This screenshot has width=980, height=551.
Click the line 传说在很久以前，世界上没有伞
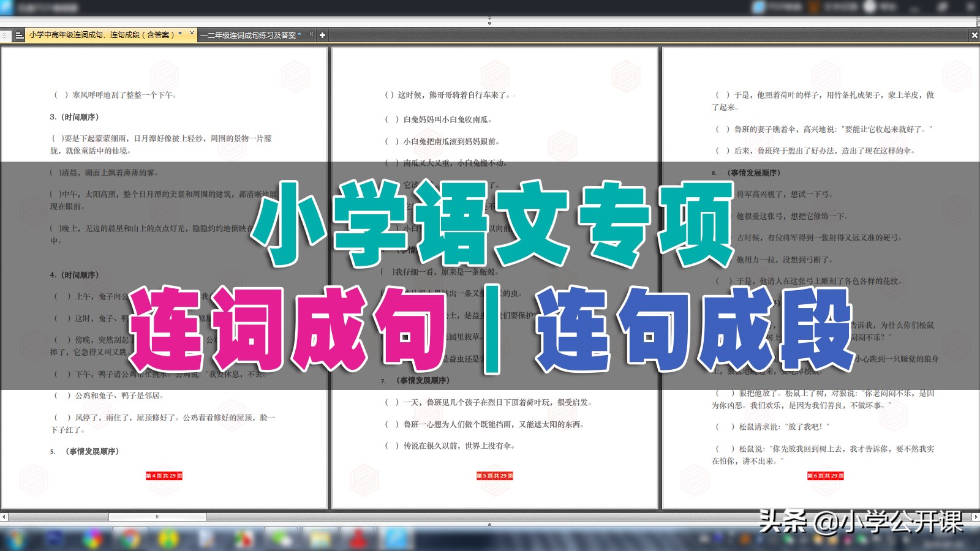pos(450,446)
